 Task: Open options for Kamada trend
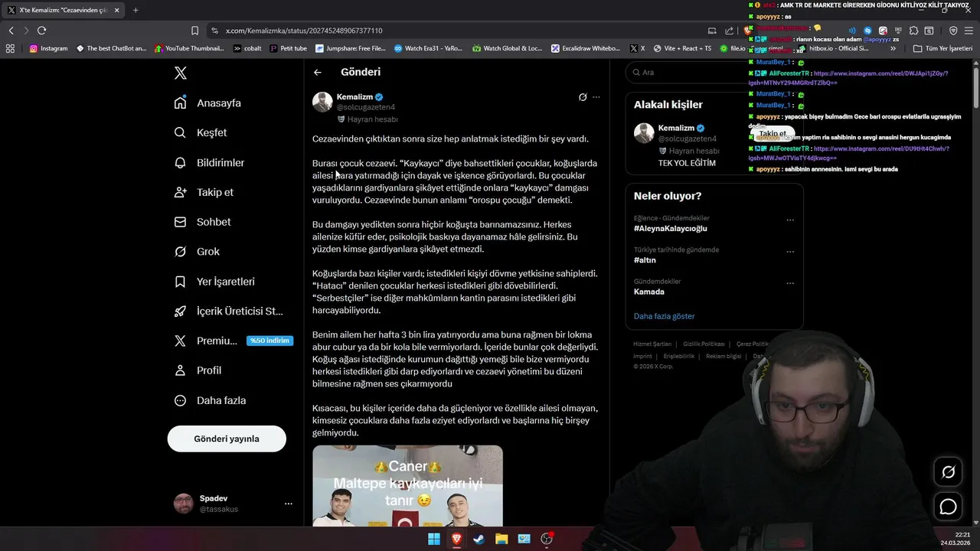coord(790,282)
